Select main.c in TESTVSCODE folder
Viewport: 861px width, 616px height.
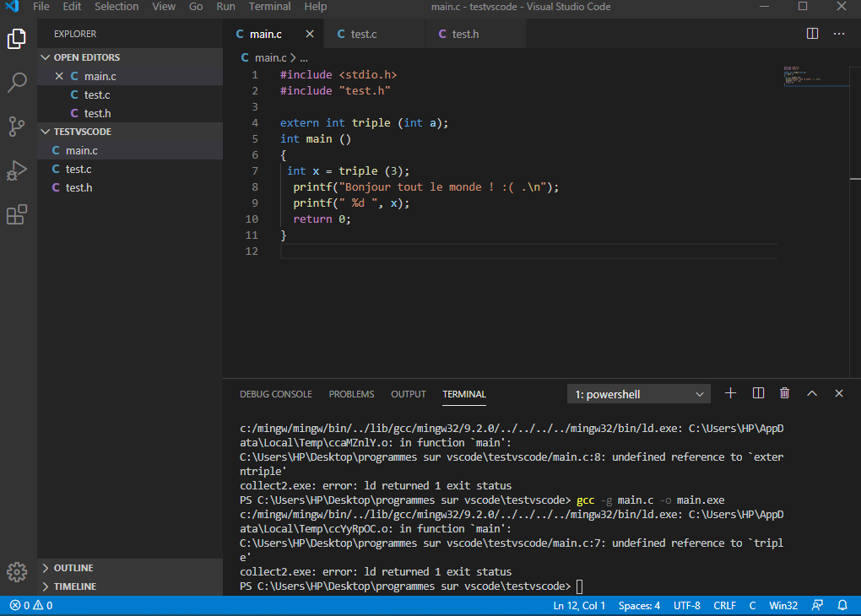tap(130, 150)
